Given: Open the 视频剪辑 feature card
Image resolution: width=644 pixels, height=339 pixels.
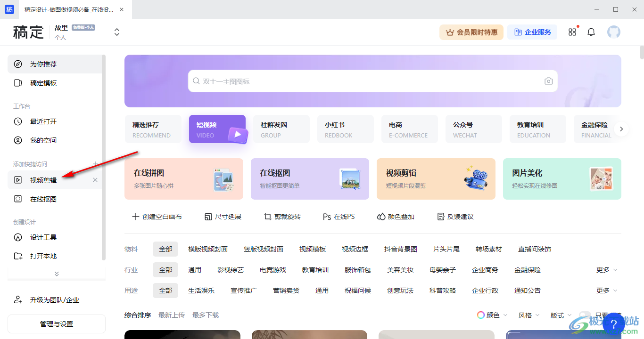Looking at the screenshot, I should pos(436,179).
